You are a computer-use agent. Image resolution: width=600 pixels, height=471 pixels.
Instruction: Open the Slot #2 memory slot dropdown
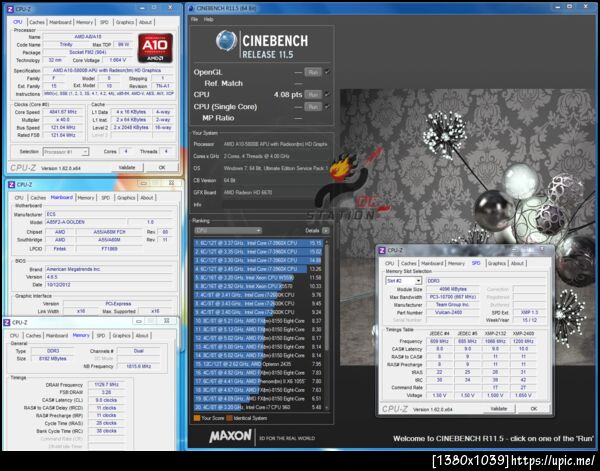coord(404,281)
